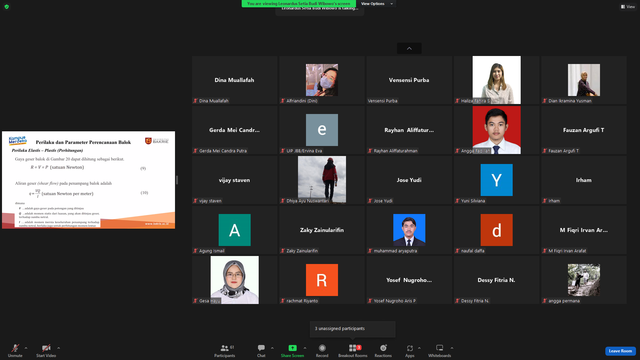Select Dhiya Ayu Nuswantari's walking photo tile

click(322, 180)
